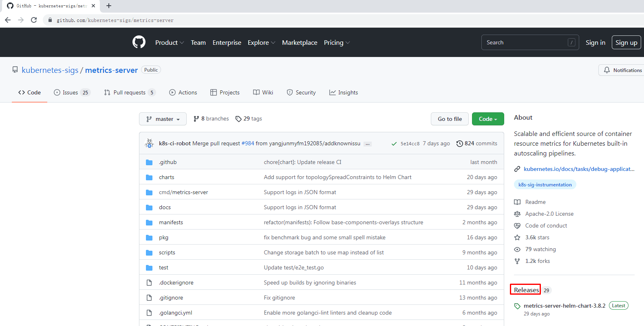Open the master branch dropdown
Viewport: 644px width, 326px height.
tap(163, 119)
